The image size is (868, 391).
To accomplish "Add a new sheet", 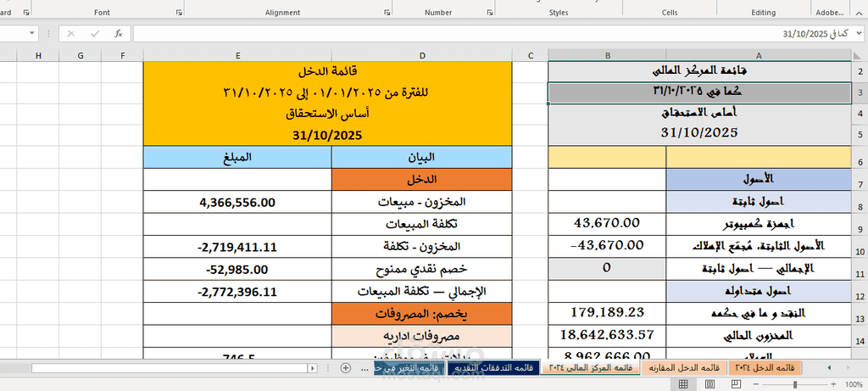I will [346, 367].
